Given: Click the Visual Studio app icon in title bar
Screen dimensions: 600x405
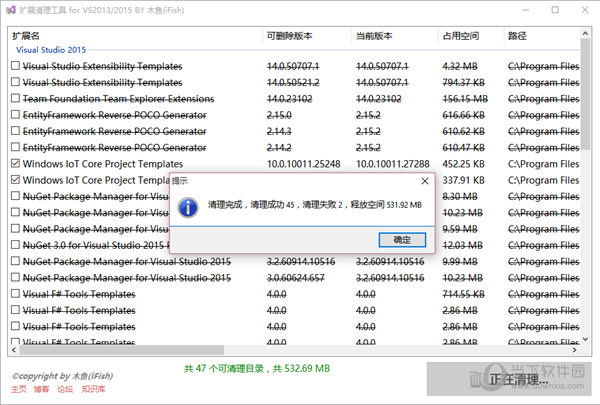Looking at the screenshot, I should pos(11,10).
